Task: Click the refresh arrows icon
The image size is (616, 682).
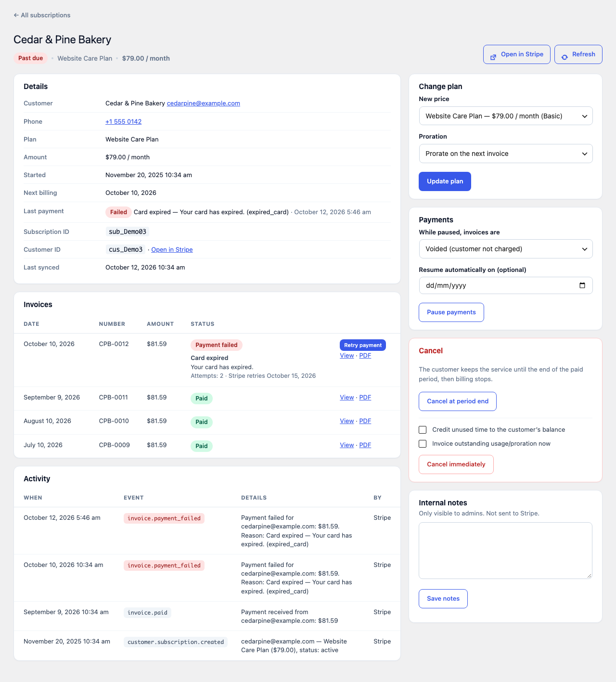Action: click(565, 57)
